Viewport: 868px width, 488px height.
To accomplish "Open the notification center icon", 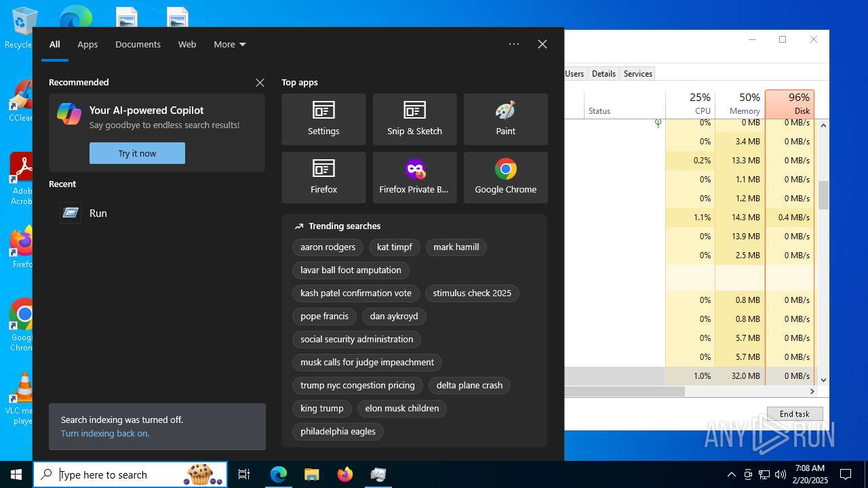I will (x=846, y=474).
